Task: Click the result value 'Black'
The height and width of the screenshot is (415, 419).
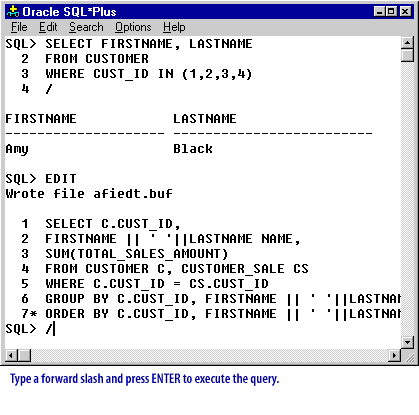Action: [x=193, y=149]
